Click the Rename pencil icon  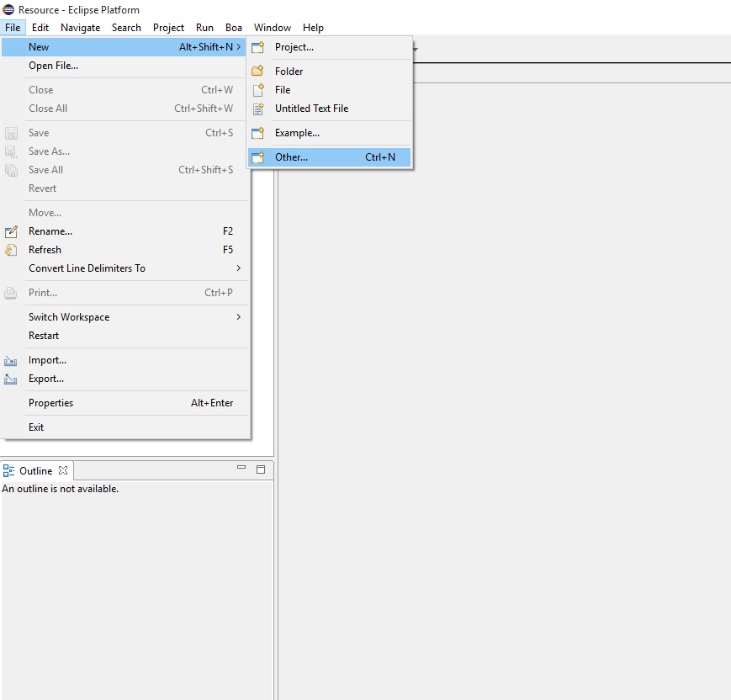pyautogui.click(x=11, y=231)
